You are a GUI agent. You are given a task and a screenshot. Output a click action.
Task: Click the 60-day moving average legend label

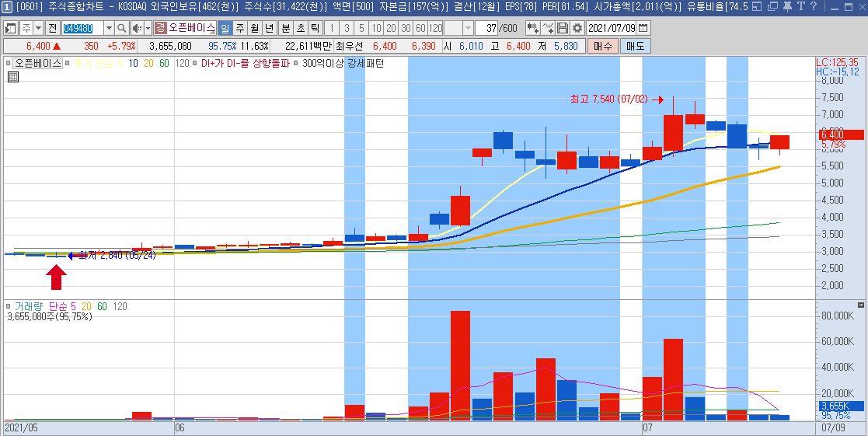(x=165, y=63)
